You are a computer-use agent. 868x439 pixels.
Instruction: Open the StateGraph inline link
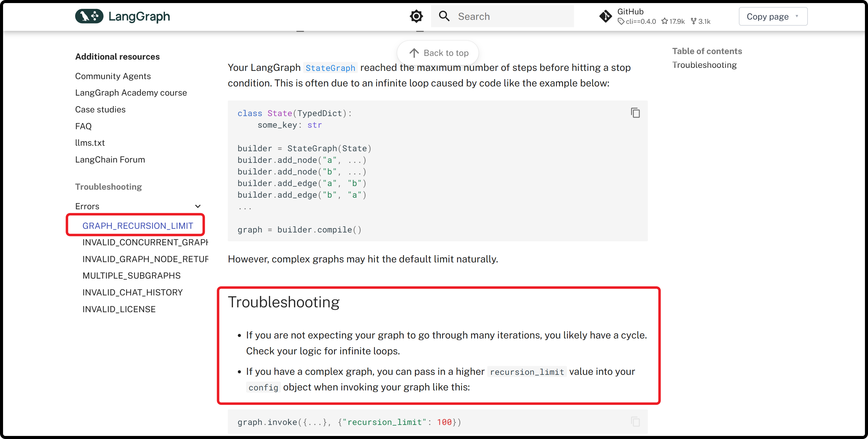330,68
